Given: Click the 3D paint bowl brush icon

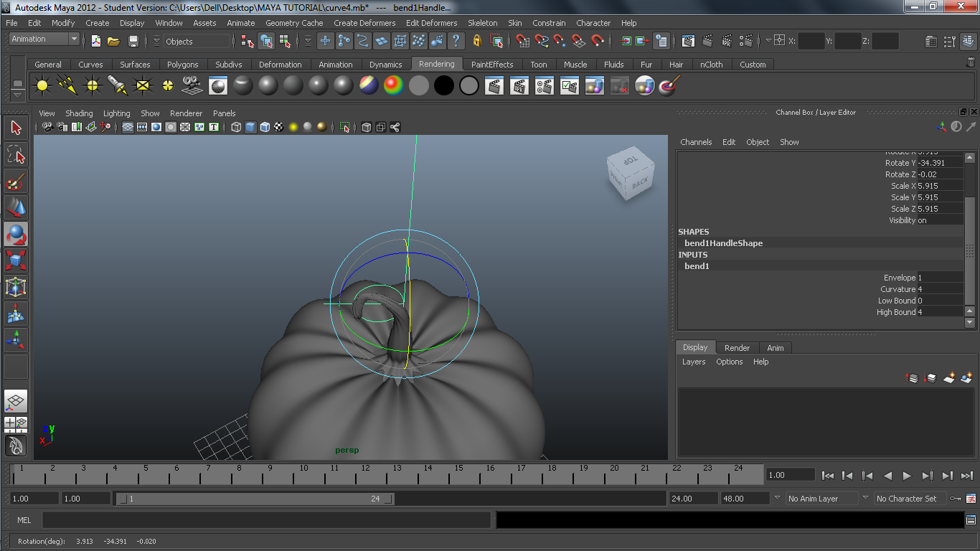Looking at the screenshot, I should 669,86.
